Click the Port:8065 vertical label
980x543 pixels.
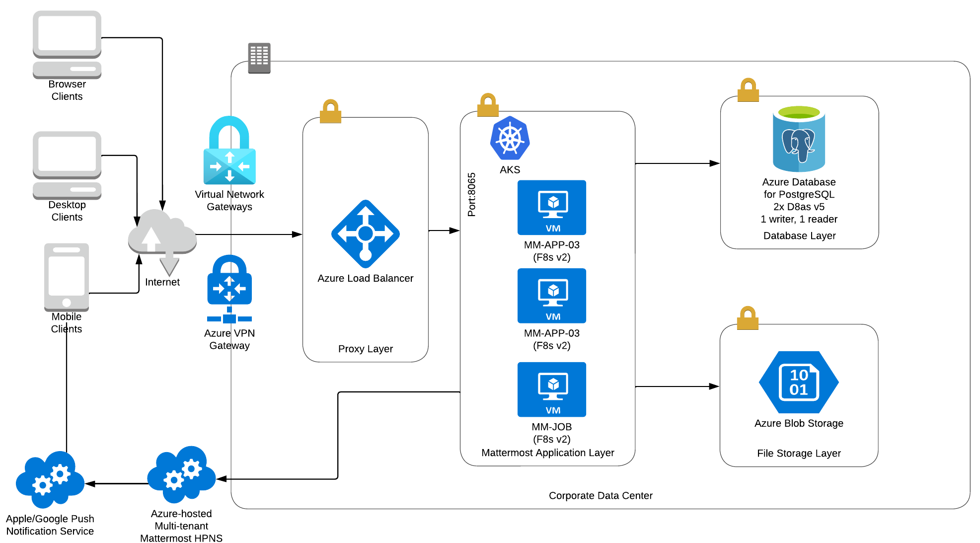[471, 194]
